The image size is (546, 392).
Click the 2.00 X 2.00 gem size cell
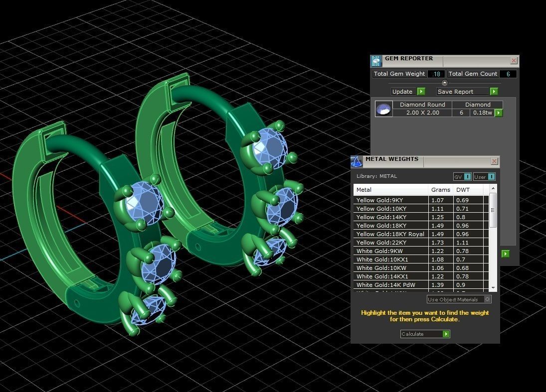(x=422, y=113)
